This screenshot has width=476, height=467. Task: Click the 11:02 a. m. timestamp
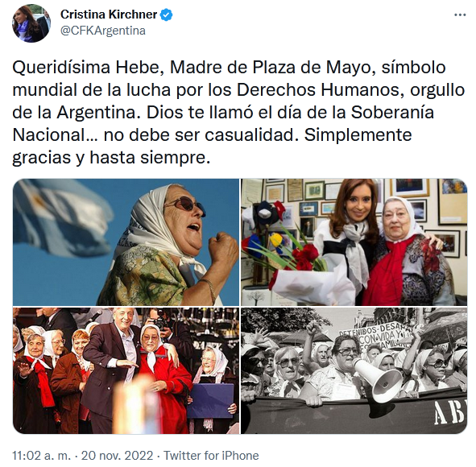tap(41, 456)
